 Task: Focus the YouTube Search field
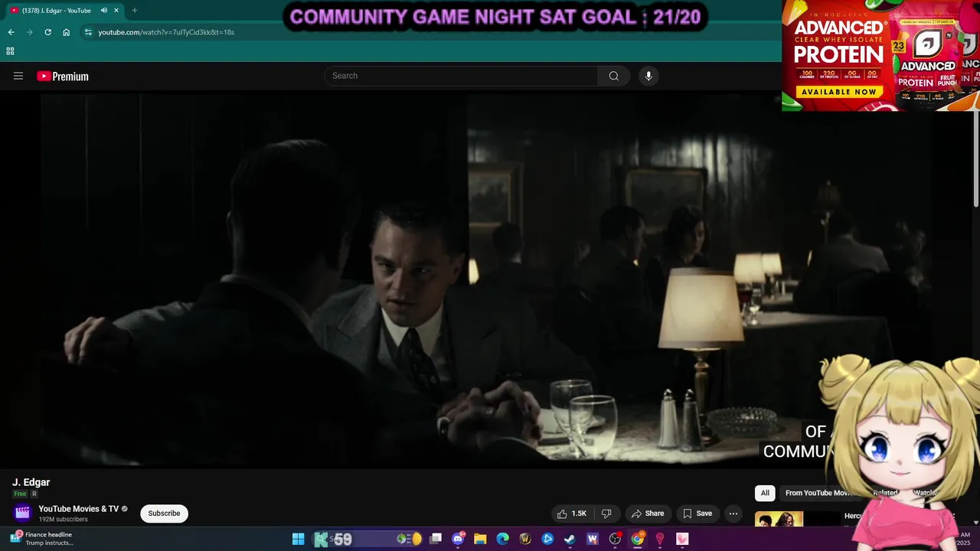tap(461, 76)
